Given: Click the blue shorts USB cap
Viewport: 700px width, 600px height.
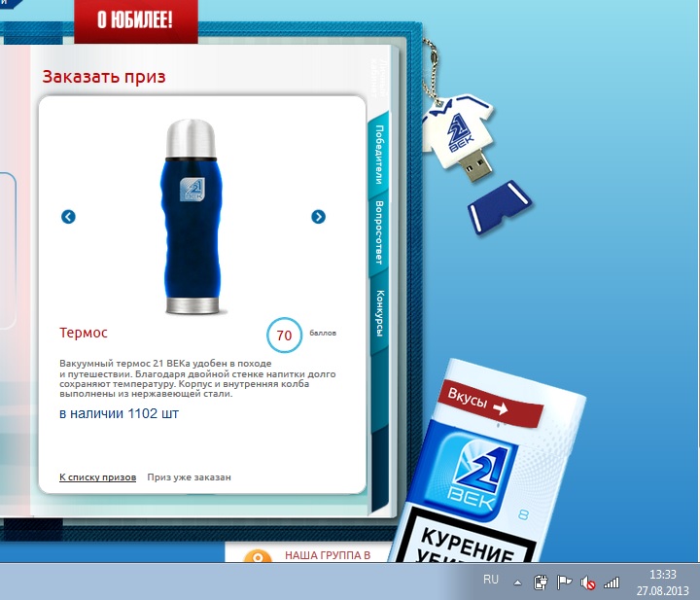Looking at the screenshot, I should [500, 207].
